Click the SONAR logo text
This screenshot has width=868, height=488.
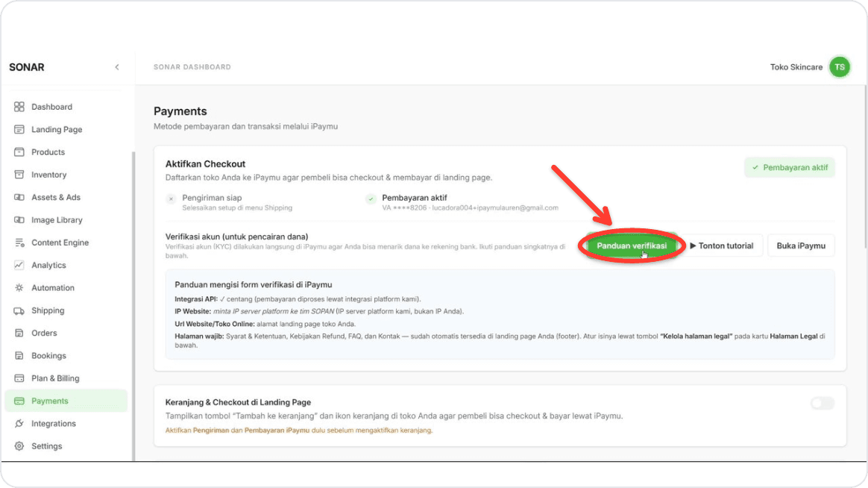tap(27, 67)
